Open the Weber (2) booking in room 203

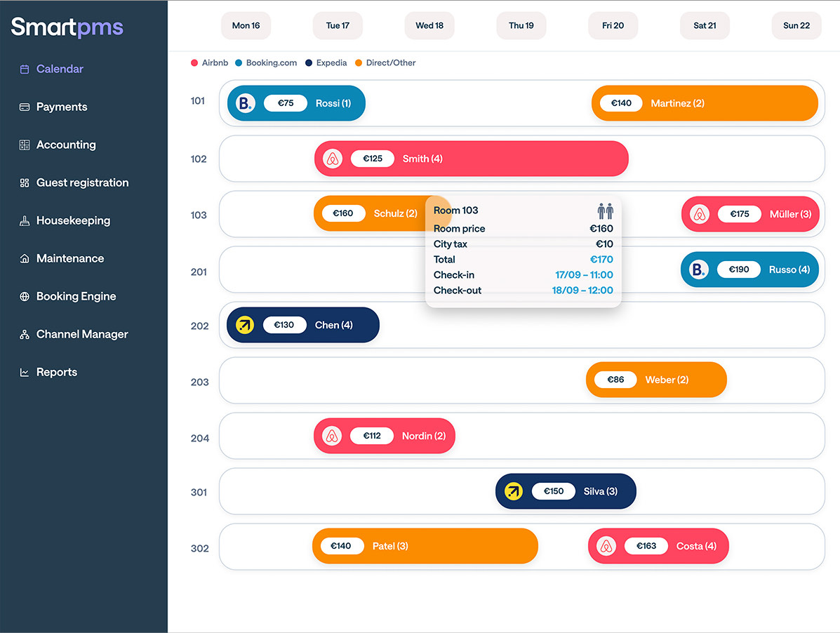tap(656, 380)
